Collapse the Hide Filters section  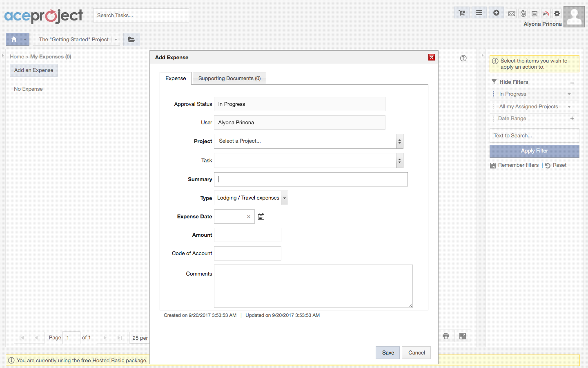pos(572,83)
